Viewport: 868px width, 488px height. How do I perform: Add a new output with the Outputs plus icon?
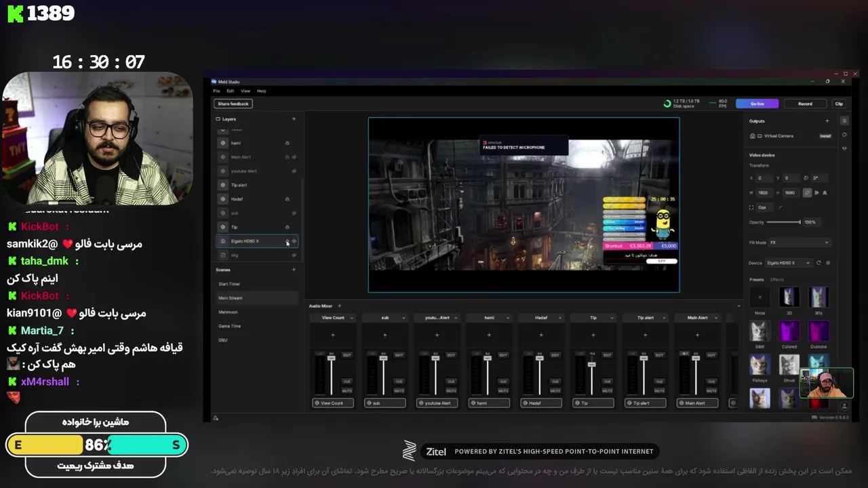click(827, 121)
